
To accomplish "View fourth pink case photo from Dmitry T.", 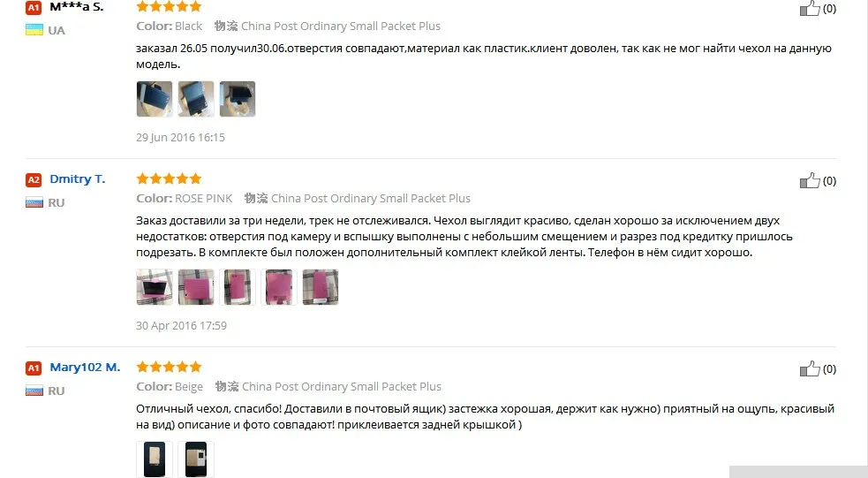I will coord(279,287).
